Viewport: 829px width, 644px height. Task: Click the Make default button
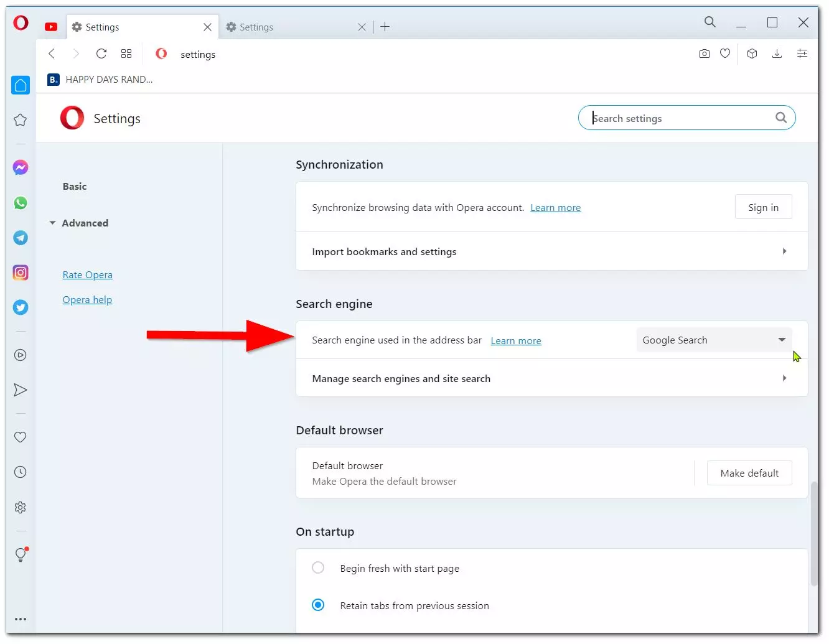(749, 473)
